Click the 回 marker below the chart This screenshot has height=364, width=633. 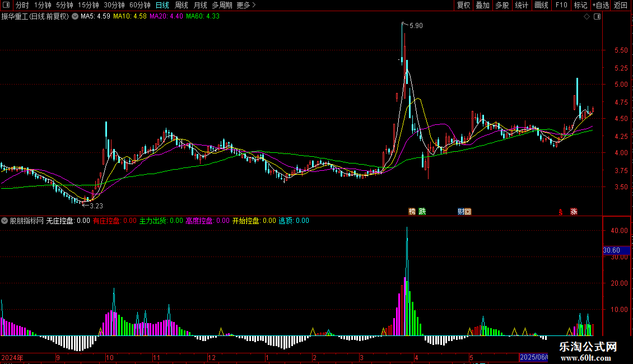pyautogui.click(x=468, y=212)
